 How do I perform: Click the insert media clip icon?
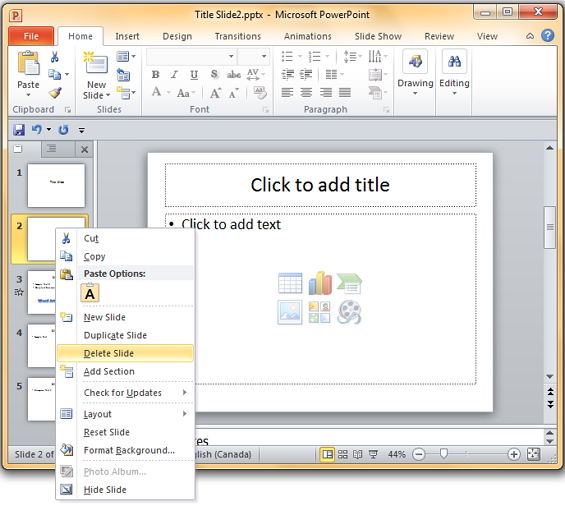click(349, 312)
